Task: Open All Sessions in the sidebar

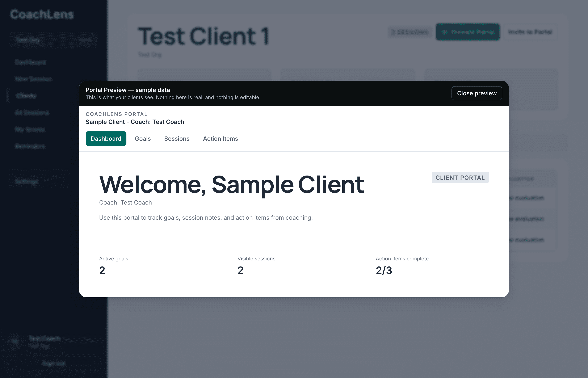Action: pyautogui.click(x=32, y=112)
